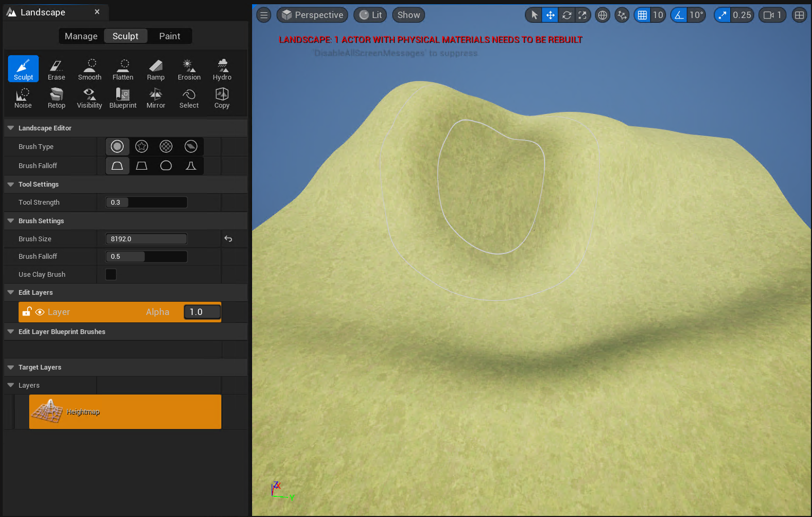Open the Perspective view menu
The image size is (812, 517).
[312, 15]
